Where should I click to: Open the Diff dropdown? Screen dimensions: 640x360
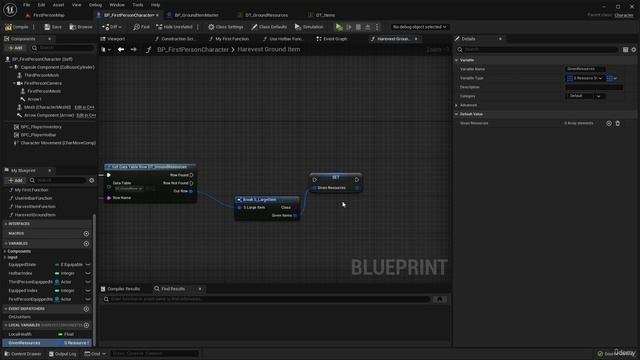[112, 27]
